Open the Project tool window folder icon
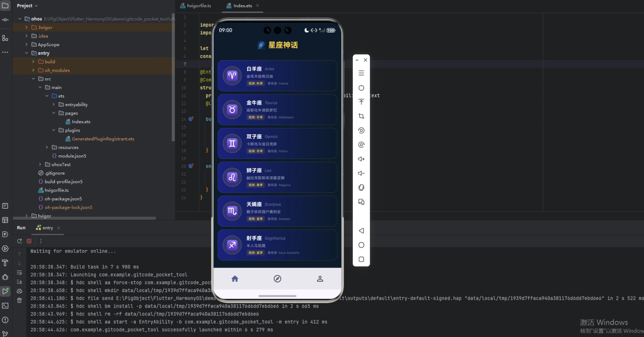 pyautogui.click(x=5, y=6)
